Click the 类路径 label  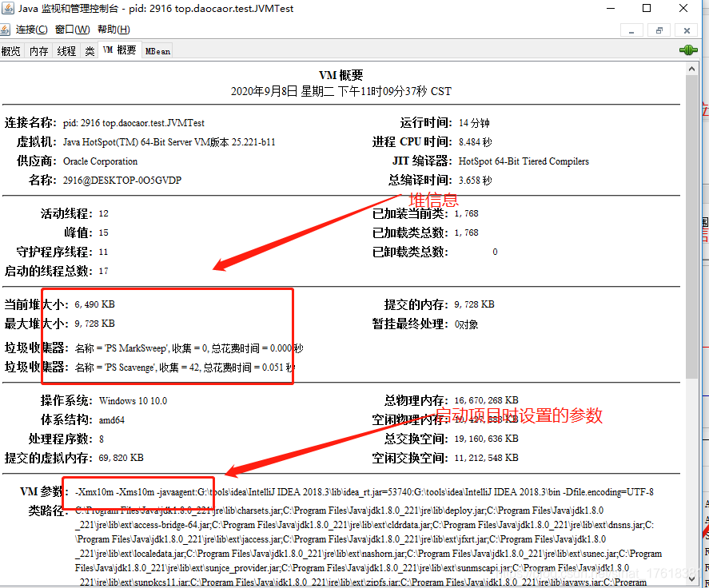47,511
